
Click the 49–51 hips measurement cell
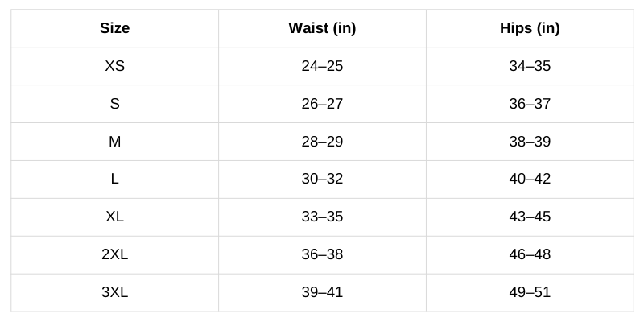(530, 292)
